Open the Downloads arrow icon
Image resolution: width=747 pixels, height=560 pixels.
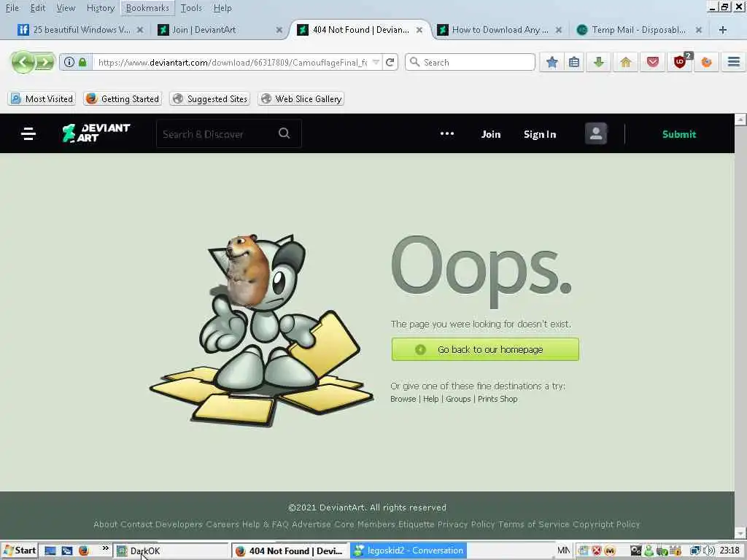[599, 62]
